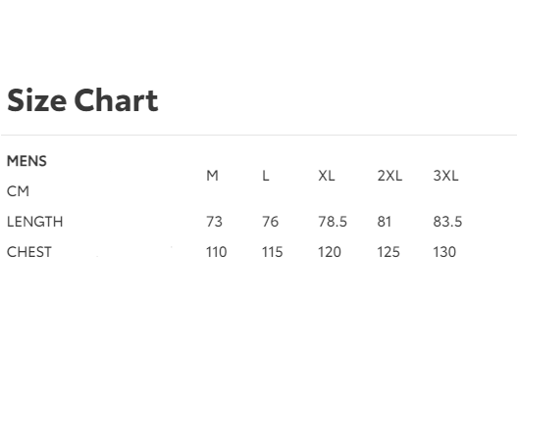Image resolution: width=556 pixels, height=447 pixels.
Task: Click length value 73 for M
Action: coord(214,222)
